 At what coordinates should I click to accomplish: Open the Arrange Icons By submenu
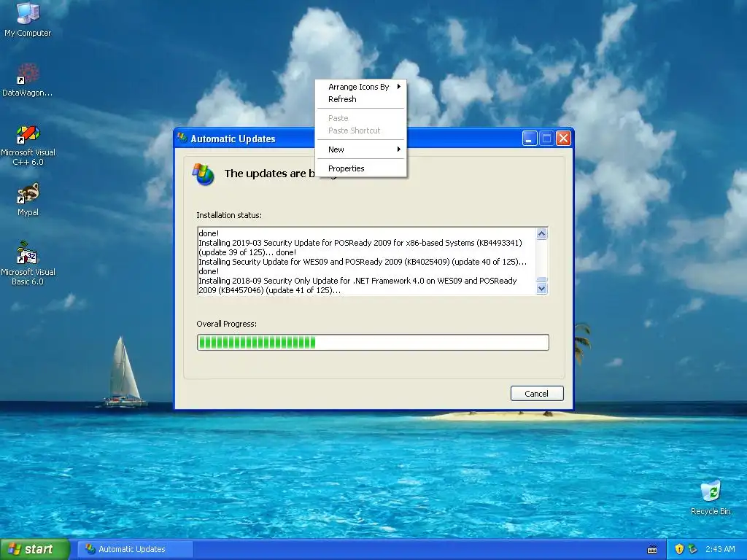pyautogui.click(x=361, y=87)
